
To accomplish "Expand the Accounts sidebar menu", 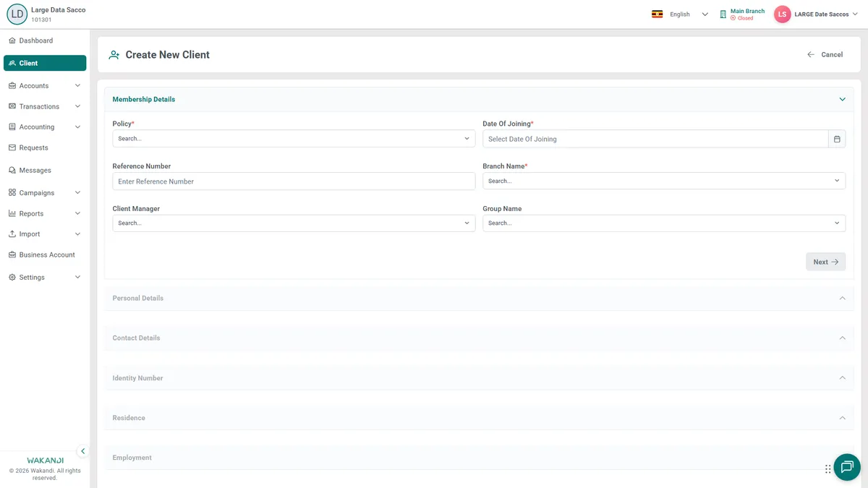I will pos(45,85).
